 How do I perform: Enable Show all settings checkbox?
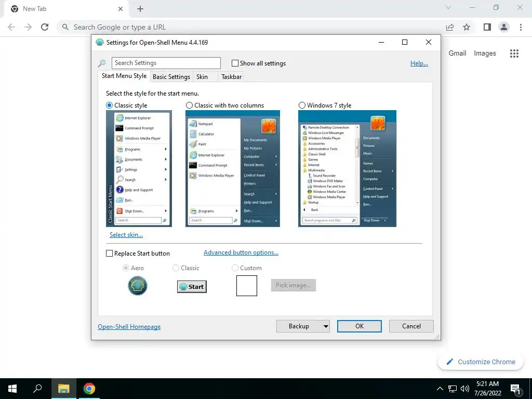point(235,63)
